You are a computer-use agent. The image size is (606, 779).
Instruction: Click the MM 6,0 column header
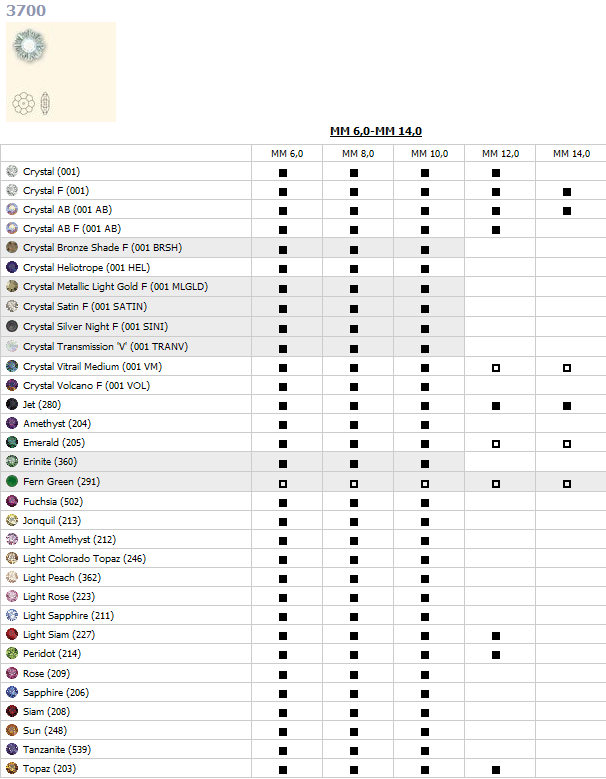(287, 154)
